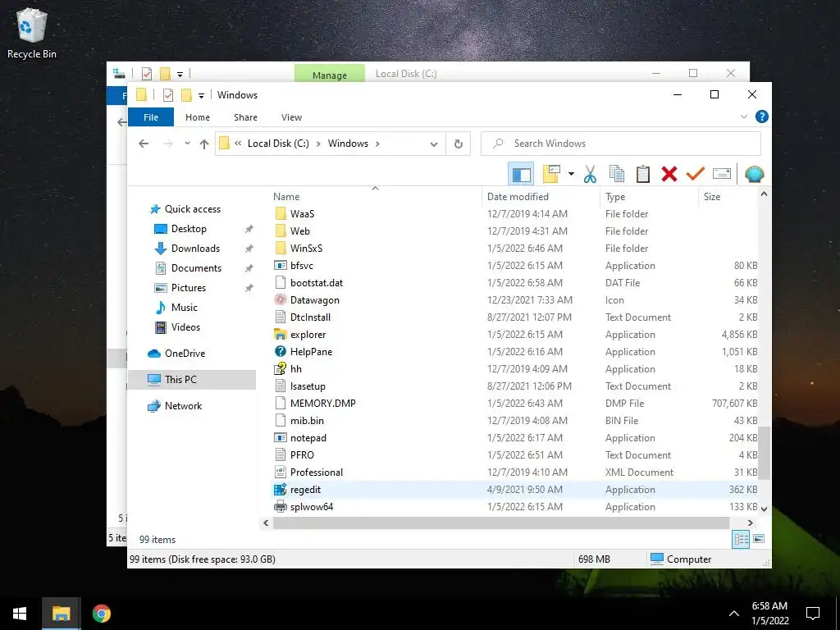The image size is (840, 630).
Task: Go back with the Back arrow
Action: (144, 144)
